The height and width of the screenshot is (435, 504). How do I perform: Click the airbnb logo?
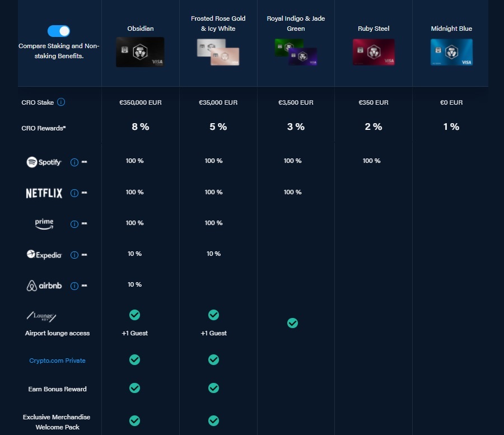click(44, 286)
